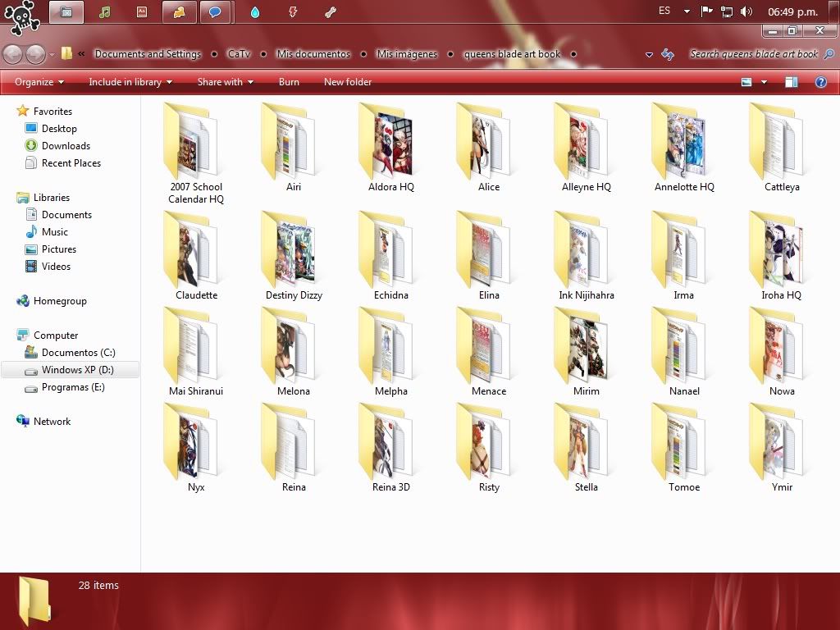Open the recent pages arrow beside Forward
Image resolution: width=840 pixels, height=630 pixels.
point(52,54)
